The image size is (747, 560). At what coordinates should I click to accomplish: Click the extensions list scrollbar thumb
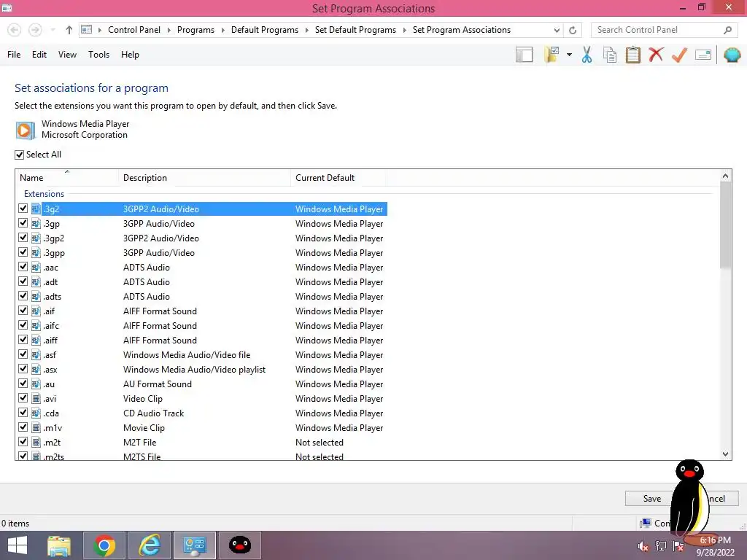pos(725,225)
